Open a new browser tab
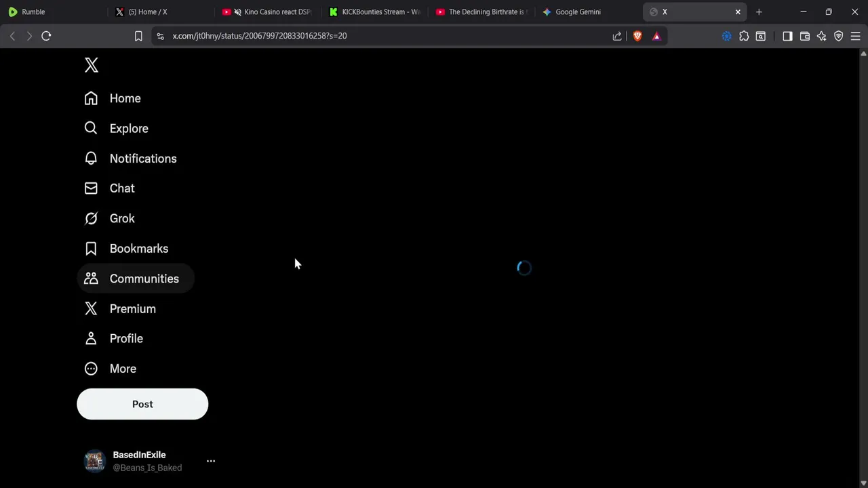The height and width of the screenshot is (488, 868). [759, 12]
